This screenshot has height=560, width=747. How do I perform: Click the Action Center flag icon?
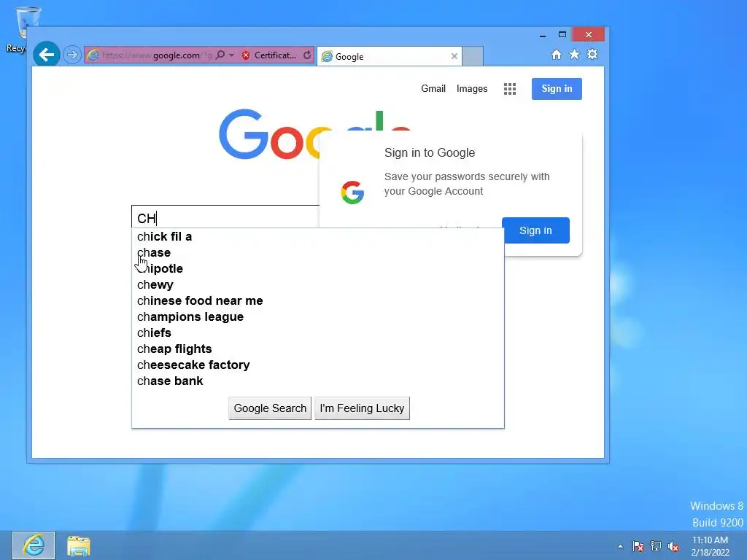(x=638, y=546)
